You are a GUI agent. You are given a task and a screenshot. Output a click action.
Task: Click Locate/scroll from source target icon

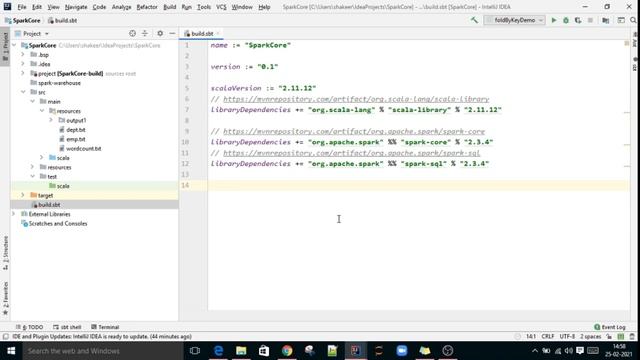pos(132,33)
